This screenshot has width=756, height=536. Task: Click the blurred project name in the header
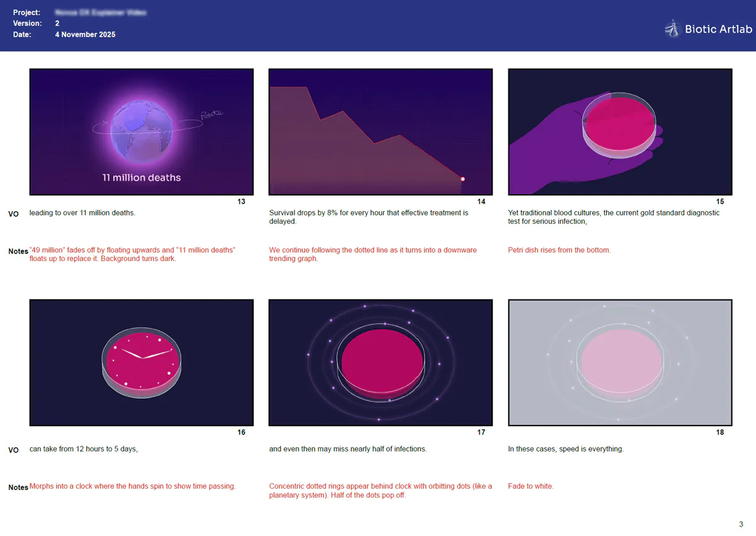(x=100, y=13)
